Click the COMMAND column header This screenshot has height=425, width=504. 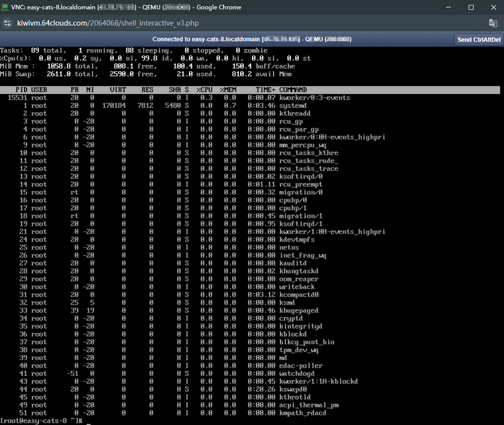click(x=294, y=90)
